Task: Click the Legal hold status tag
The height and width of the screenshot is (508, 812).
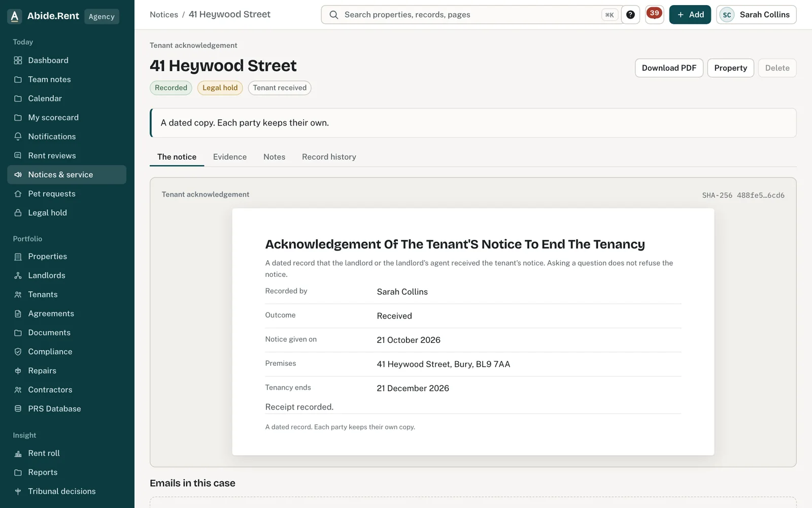Action: (x=220, y=88)
